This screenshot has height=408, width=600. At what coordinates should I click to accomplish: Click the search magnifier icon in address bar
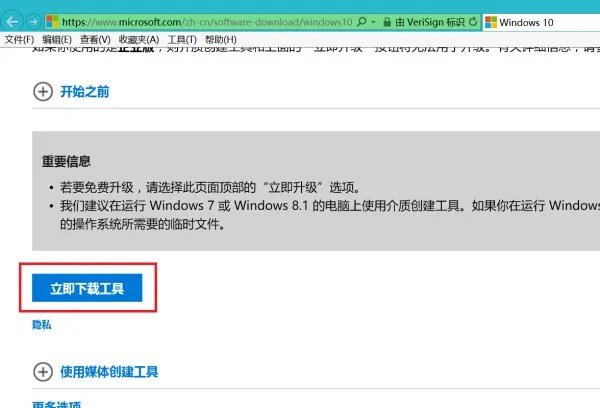(362, 22)
